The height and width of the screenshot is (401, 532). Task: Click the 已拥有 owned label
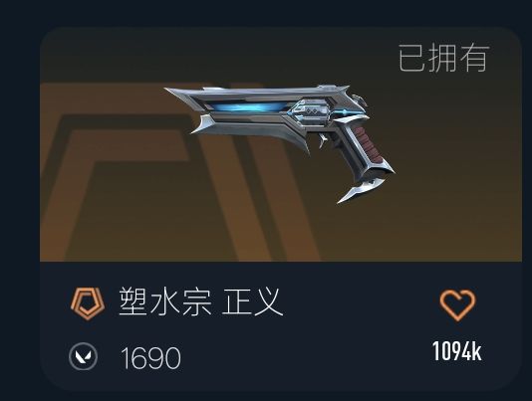click(443, 58)
